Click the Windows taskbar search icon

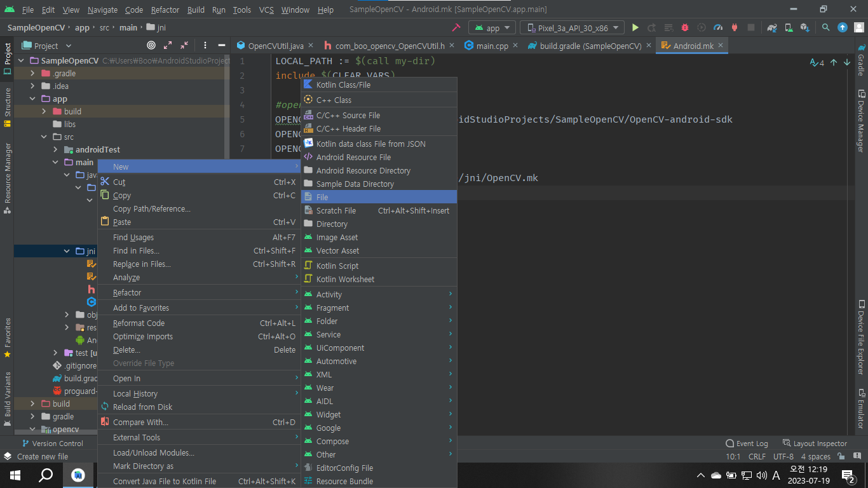(x=46, y=475)
